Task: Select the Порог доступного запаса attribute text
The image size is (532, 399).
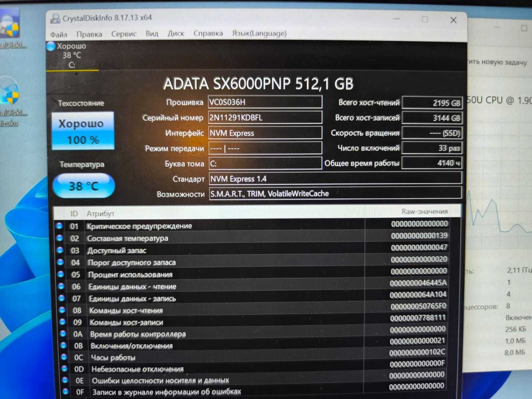Action: point(132,263)
